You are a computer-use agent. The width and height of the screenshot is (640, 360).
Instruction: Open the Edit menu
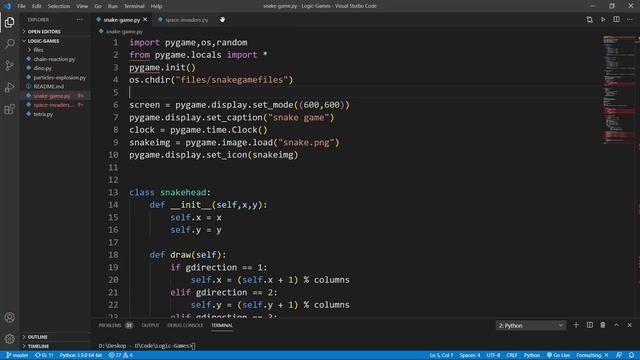(36, 6)
